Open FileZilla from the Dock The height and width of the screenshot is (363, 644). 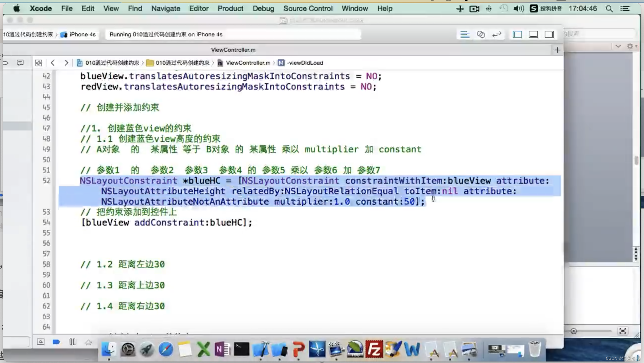click(x=374, y=349)
